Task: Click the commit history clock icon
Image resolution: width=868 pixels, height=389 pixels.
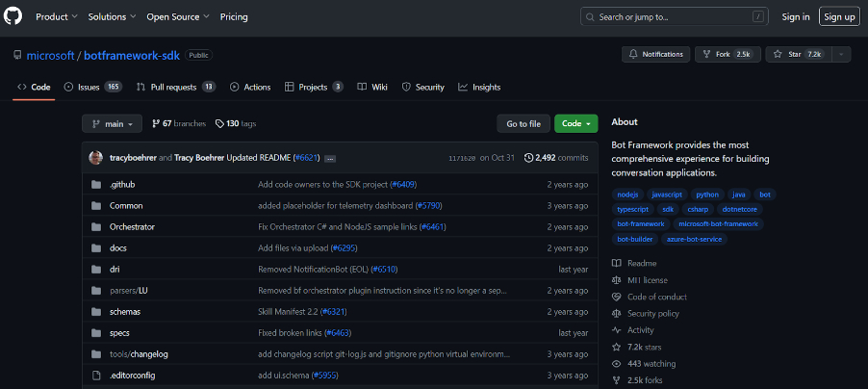Action: pyautogui.click(x=528, y=158)
